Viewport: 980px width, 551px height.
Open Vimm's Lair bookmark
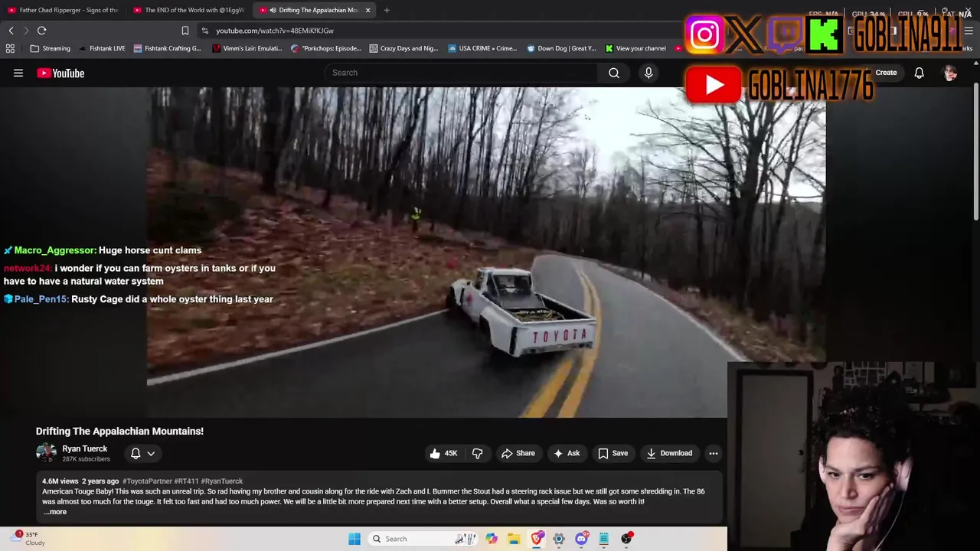(x=248, y=48)
